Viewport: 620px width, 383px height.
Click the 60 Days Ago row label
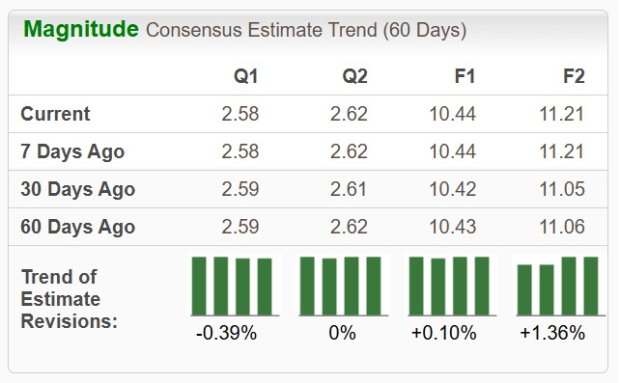coord(78,227)
